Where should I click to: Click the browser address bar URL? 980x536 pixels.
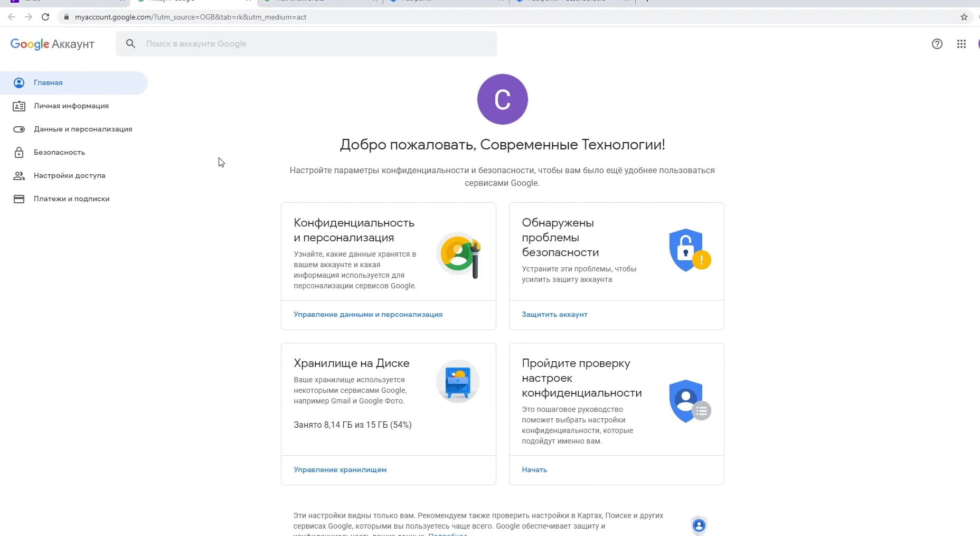click(x=191, y=17)
